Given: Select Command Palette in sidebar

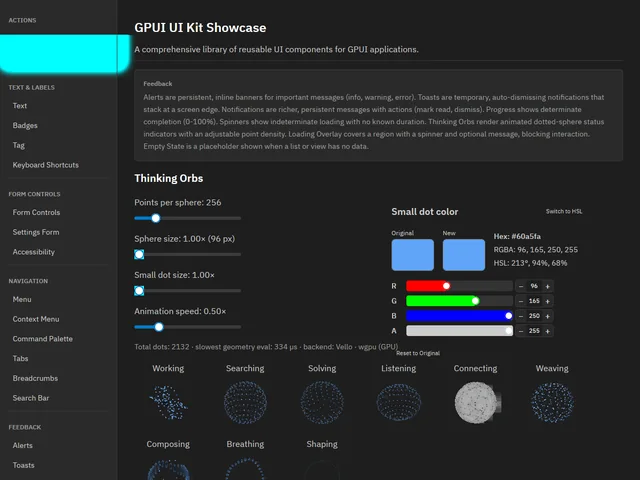Looking at the screenshot, I should (x=42, y=339).
